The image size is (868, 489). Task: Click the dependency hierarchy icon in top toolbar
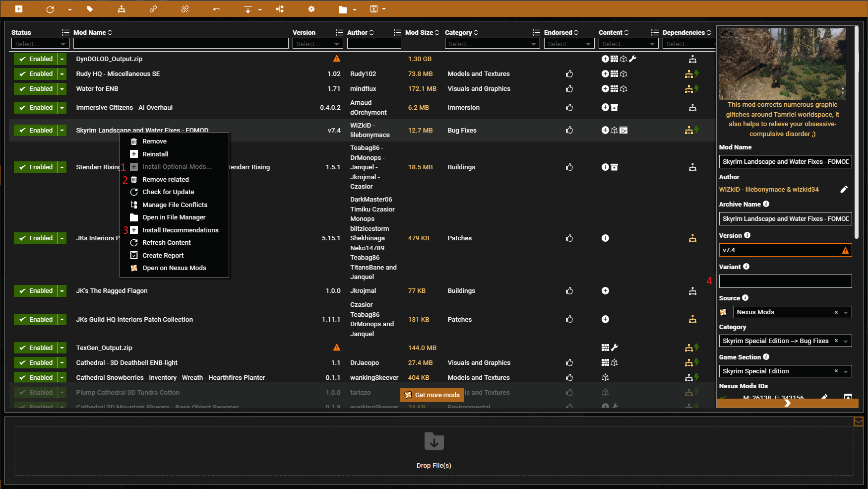pyautogui.click(x=122, y=9)
